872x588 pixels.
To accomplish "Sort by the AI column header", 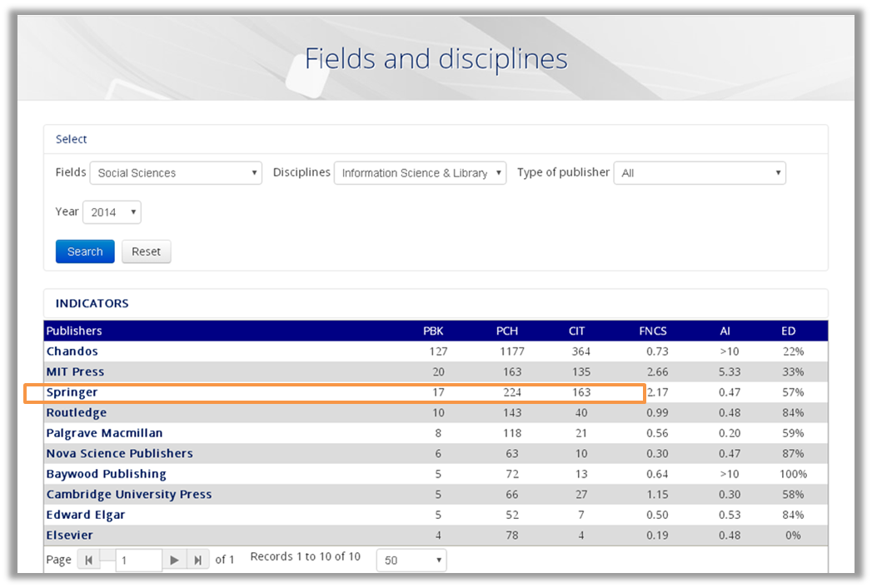I will (x=725, y=331).
